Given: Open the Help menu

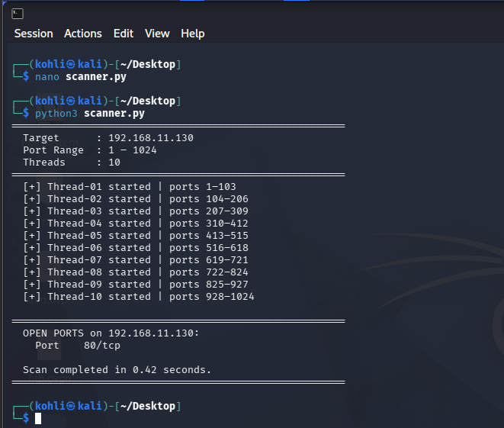Looking at the screenshot, I should click(x=193, y=34).
